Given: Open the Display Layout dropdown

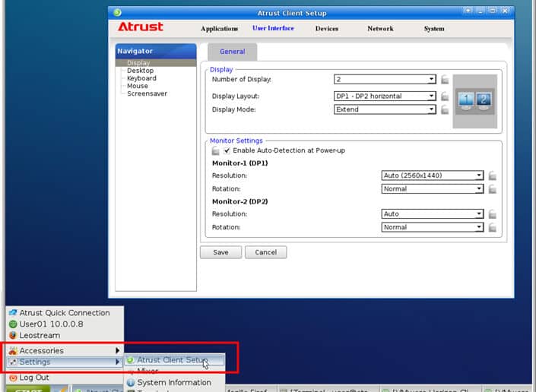Looking at the screenshot, I should click(385, 96).
